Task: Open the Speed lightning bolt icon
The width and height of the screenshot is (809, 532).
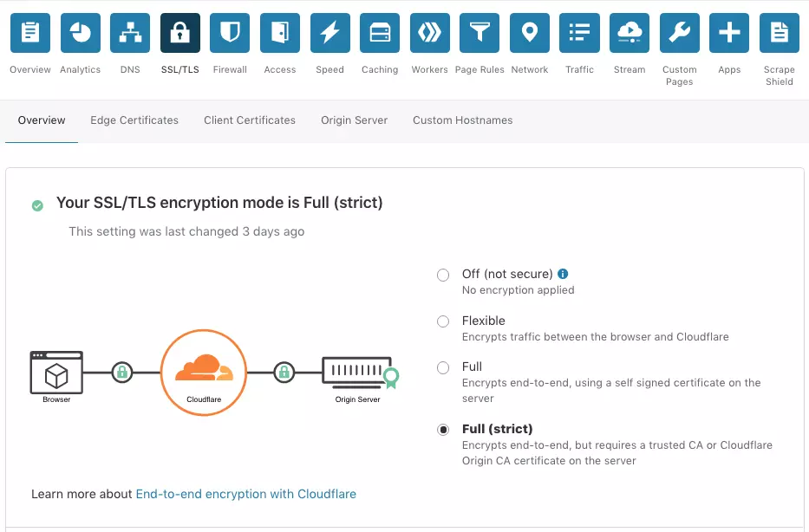Action: [330, 33]
